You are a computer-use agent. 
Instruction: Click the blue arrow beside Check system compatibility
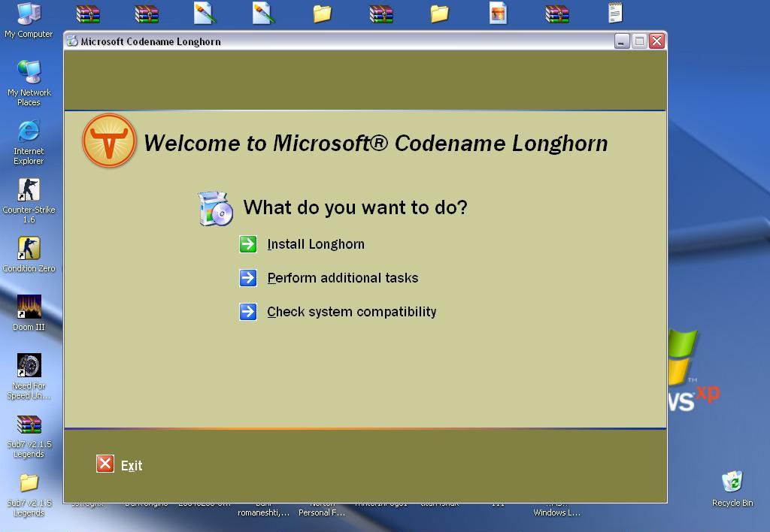(x=248, y=312)
